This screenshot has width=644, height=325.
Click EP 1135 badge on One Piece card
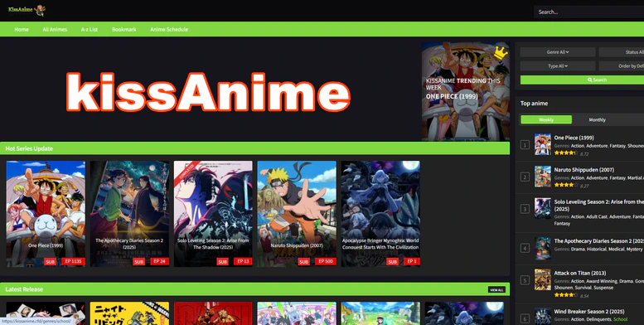(x=73, y=261)
